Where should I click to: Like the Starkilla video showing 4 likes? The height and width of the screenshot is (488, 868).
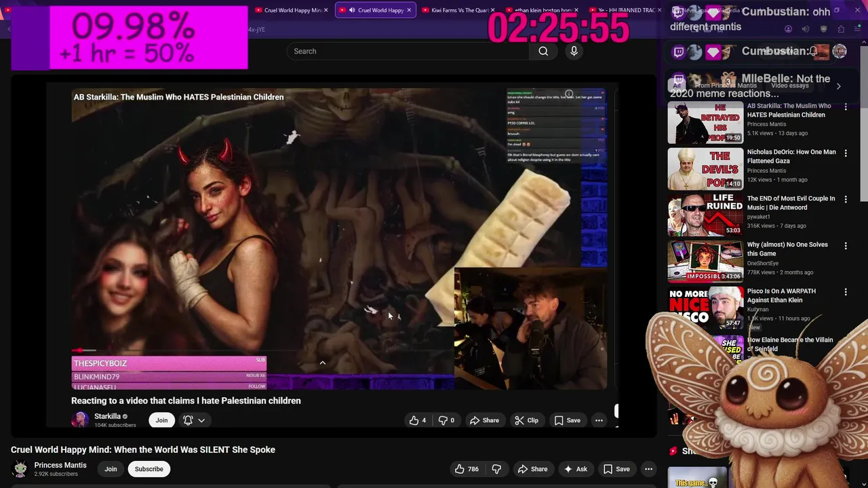coord(418,420)
